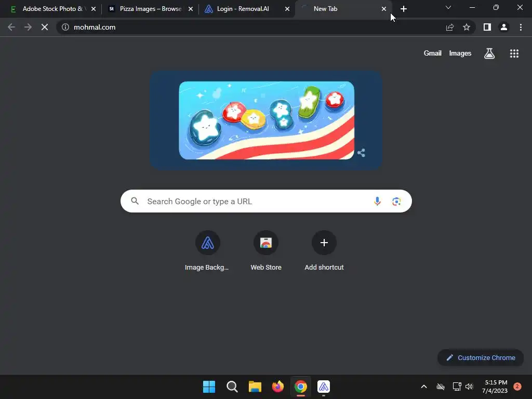This screenshot has height=399, width=532.
Task: Launch Firefox from taskbar
Action: click(278, 387)
